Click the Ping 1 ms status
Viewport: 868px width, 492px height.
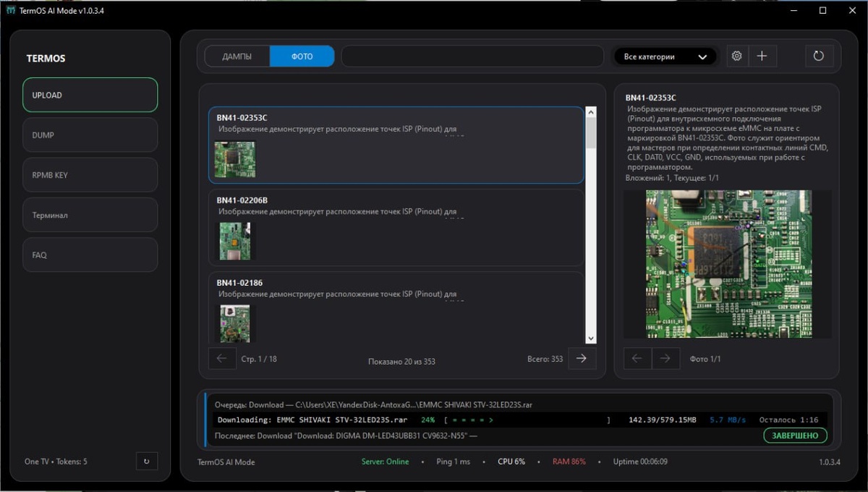pyautogui.click(x=453, y=462)
